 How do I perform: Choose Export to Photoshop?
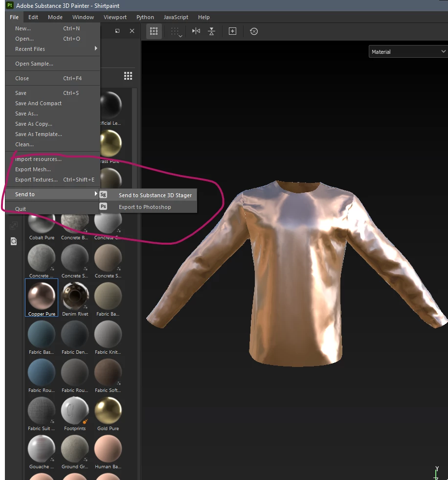tap(148, 207)
